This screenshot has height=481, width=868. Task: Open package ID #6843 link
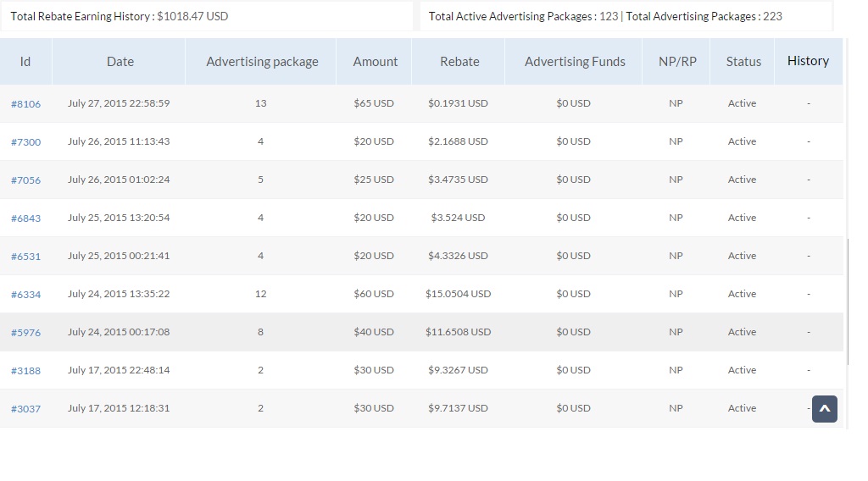(25, 218)
